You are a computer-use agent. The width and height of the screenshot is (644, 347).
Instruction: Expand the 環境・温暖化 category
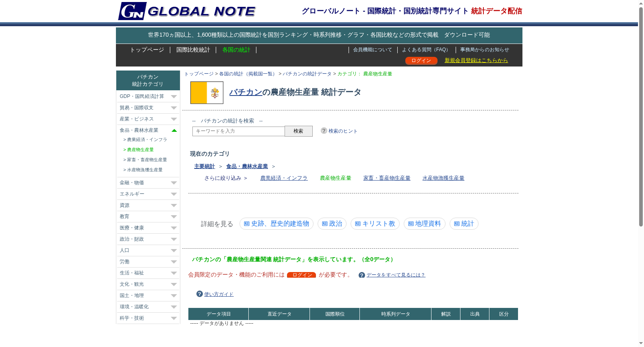click(148, 307)
